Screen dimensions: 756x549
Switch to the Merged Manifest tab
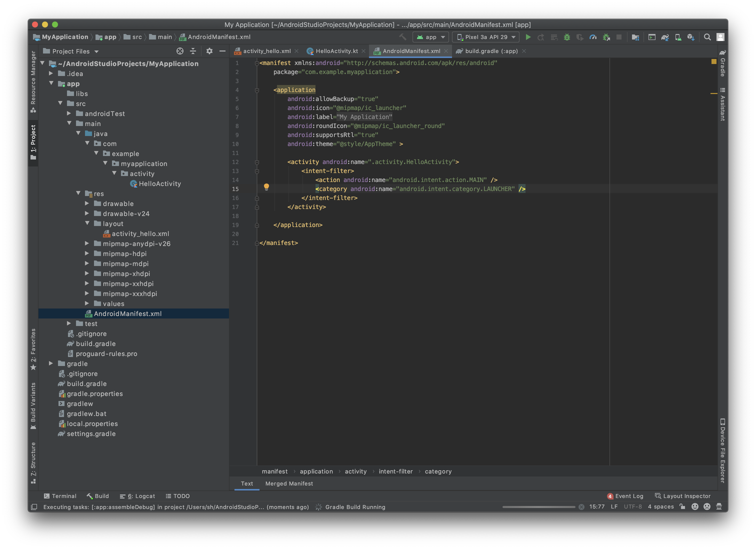(289, 483)
